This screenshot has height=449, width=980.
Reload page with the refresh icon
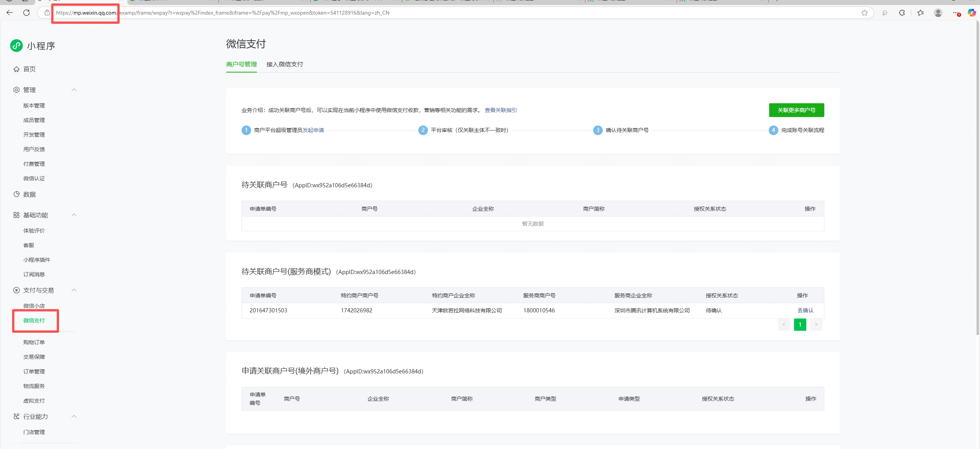click(26, 13)
